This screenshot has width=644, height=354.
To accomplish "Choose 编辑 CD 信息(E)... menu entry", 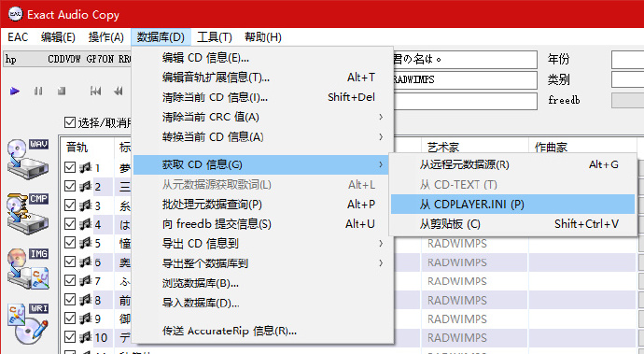I will coord(261,58).
